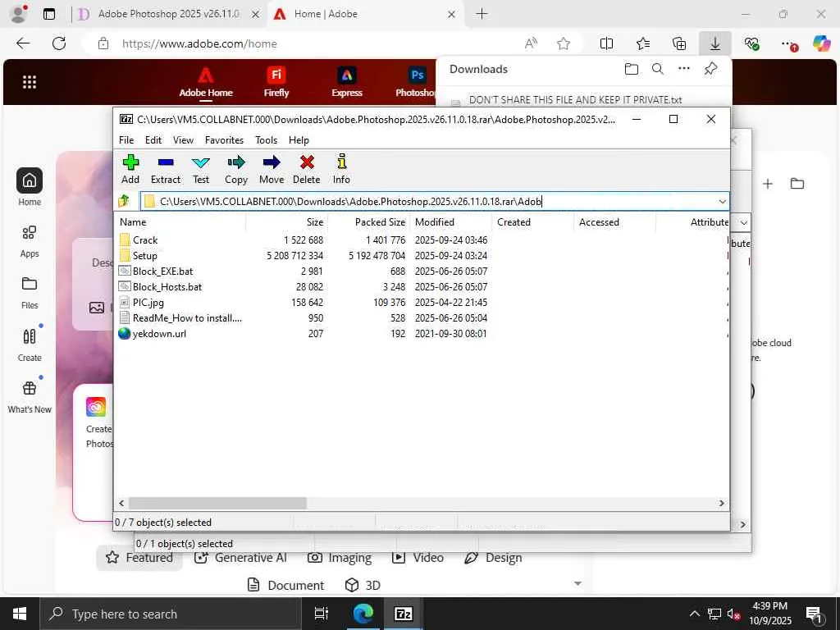Extract files using the Extract toolbar icon
Viewport: 840px width, 630px height.
coord(166,169)
